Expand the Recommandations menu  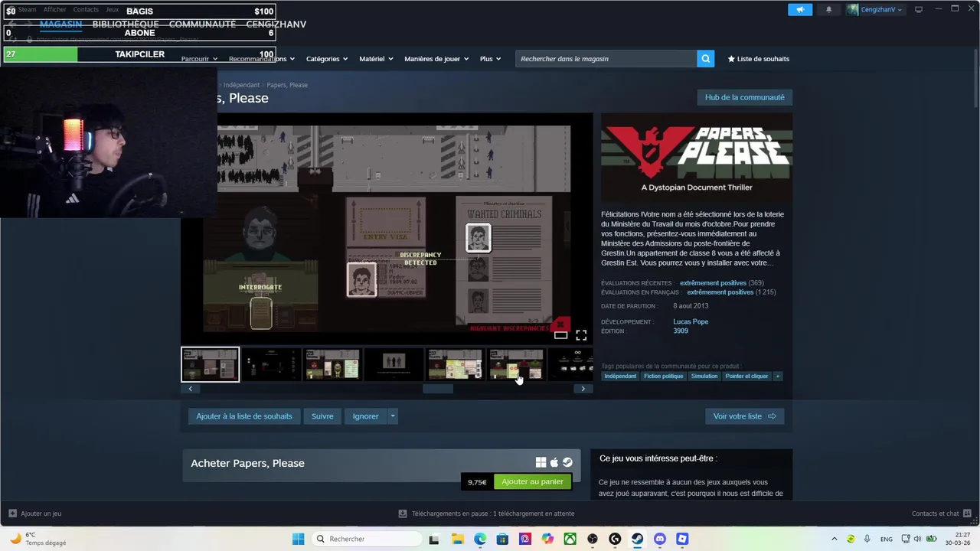point(261,59)
